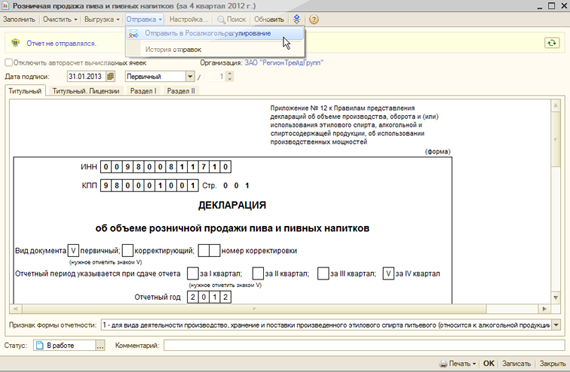Click the vertical scrollbar thumb
The image size is (570, 372).
click(x=555, y=138)
